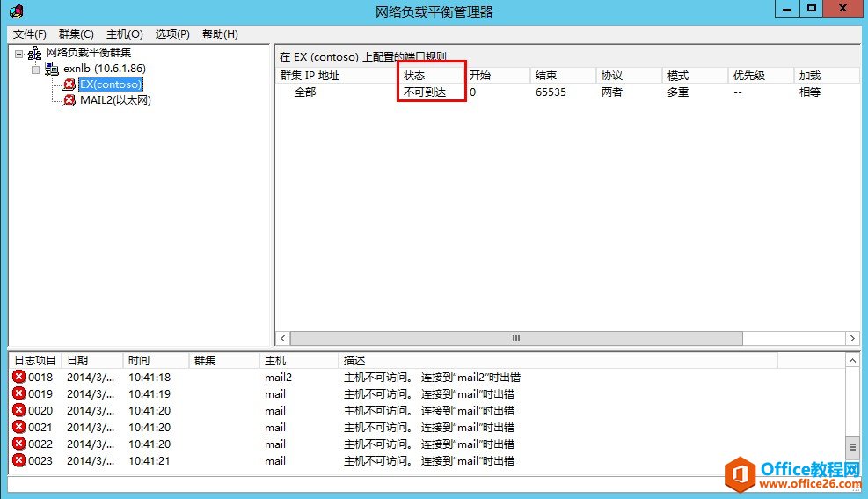Click the exnlb cluster computer icon

[x=52, y=69]
